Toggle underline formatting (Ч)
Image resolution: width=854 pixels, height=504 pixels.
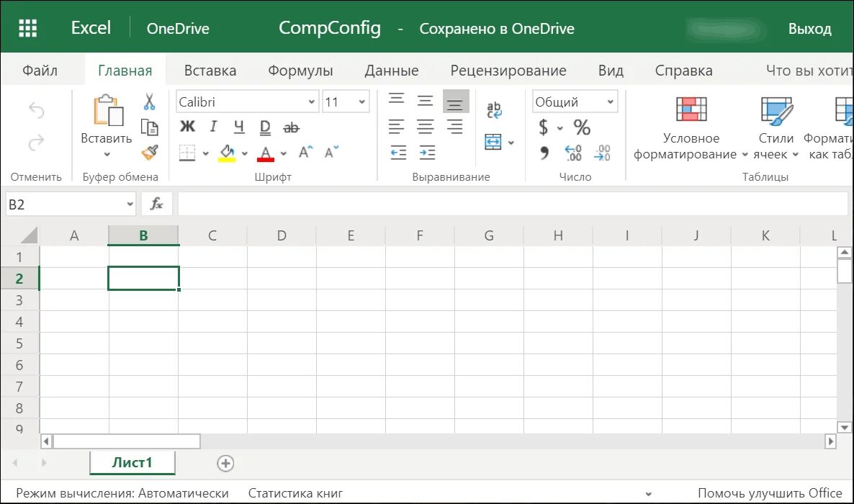pyautogui.click(x=238, y=127)
